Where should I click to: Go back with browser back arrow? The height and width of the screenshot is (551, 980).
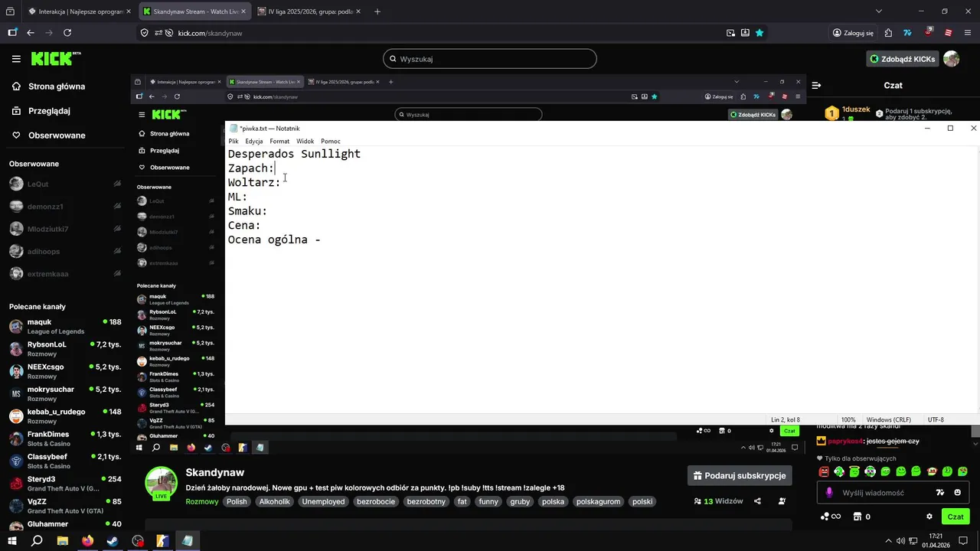click(x=31, y=33)
